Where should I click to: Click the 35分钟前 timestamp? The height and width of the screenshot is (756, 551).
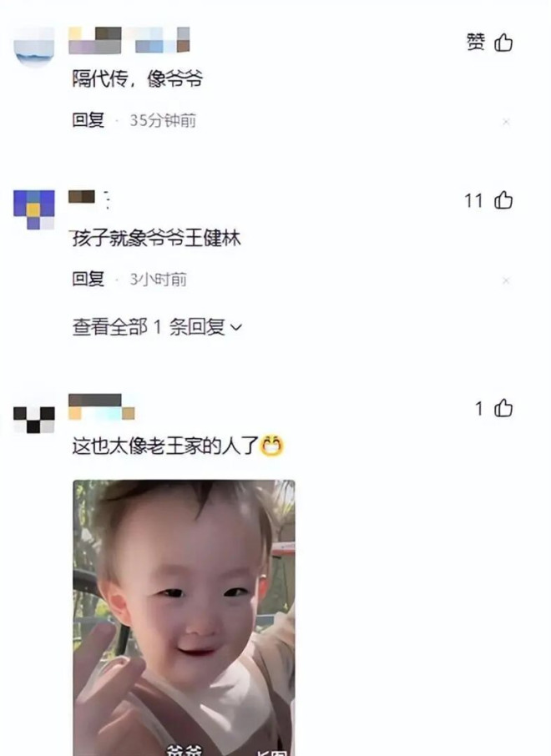tap(163, 120)
